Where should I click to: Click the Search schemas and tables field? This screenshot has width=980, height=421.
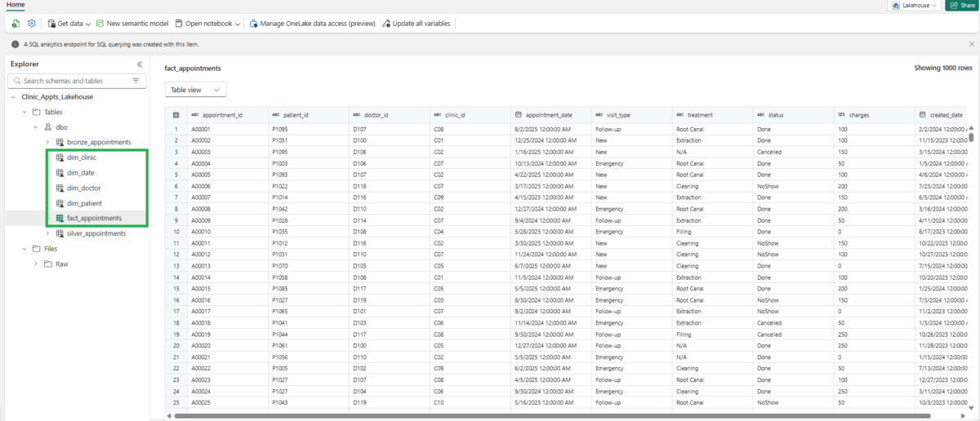tap(73, 81)
